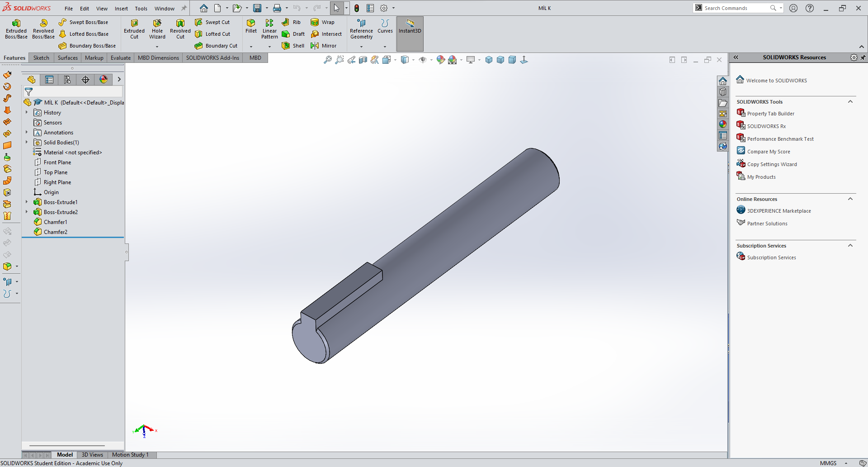
Task: Open the Insert menu
Action: pos(121,9)
